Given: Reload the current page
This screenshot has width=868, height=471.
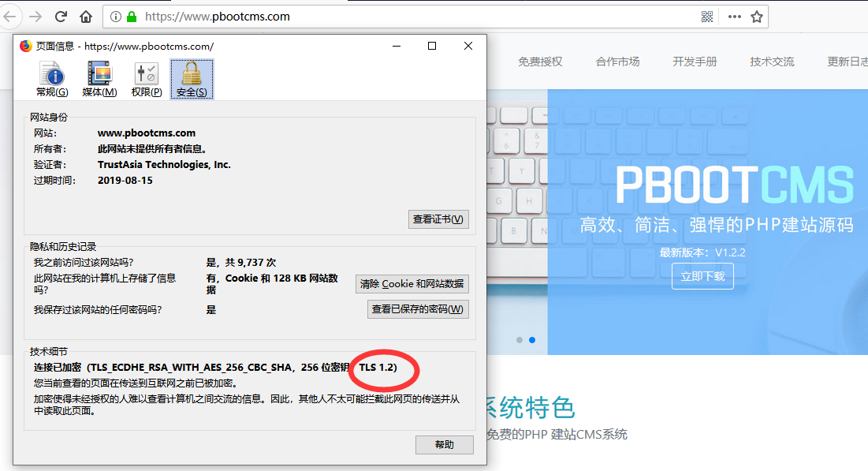Looking at the screenshot, I should [x=61, y=17].
